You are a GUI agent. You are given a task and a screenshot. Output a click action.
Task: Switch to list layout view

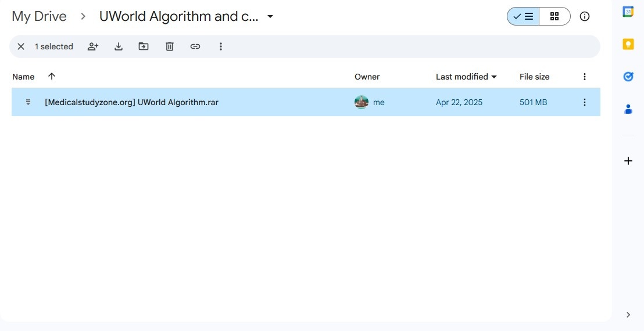click(523, 16)
